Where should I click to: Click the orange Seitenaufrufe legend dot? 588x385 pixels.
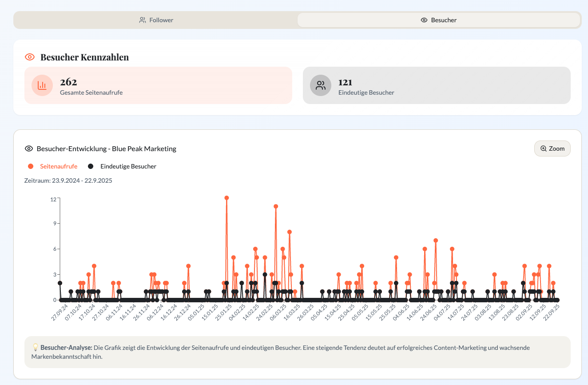coord(31,166)
